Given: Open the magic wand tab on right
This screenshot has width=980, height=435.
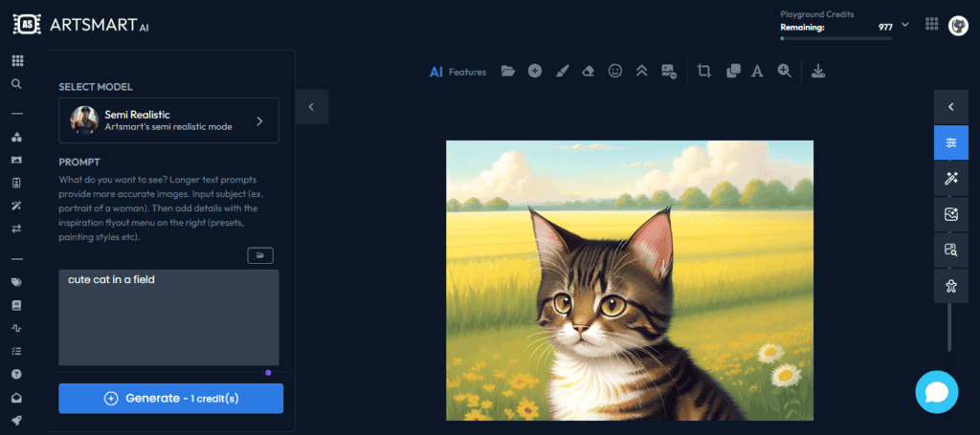Looking at the screenshot, I should pyautogui.click(x=951, y=179).
